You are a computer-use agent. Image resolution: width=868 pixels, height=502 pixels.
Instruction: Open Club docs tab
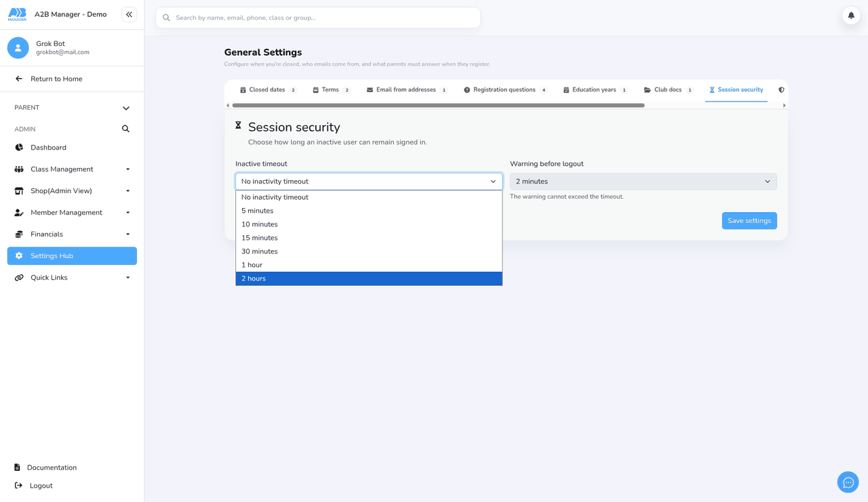pyautogui.click(x=668, y=89)
